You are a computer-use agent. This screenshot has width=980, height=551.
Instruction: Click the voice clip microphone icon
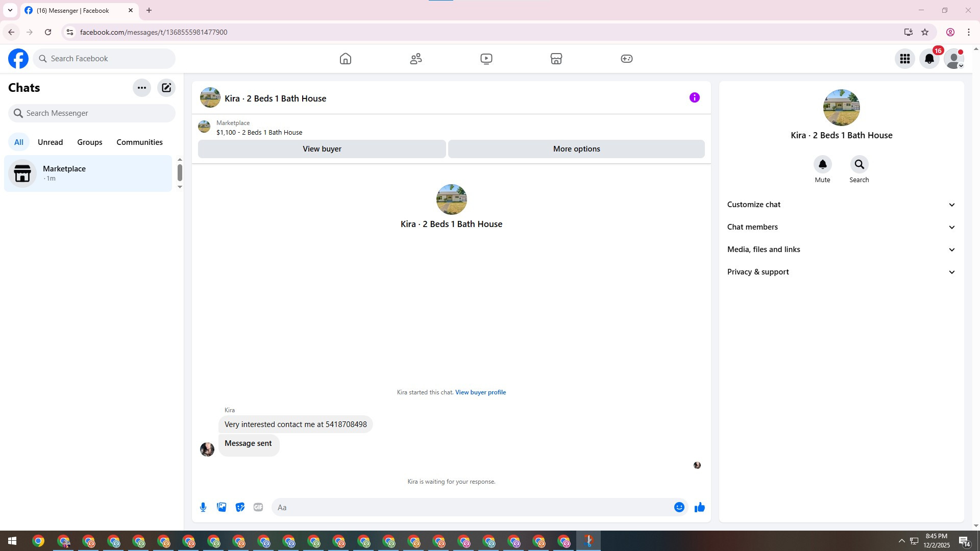pos(203,507)
